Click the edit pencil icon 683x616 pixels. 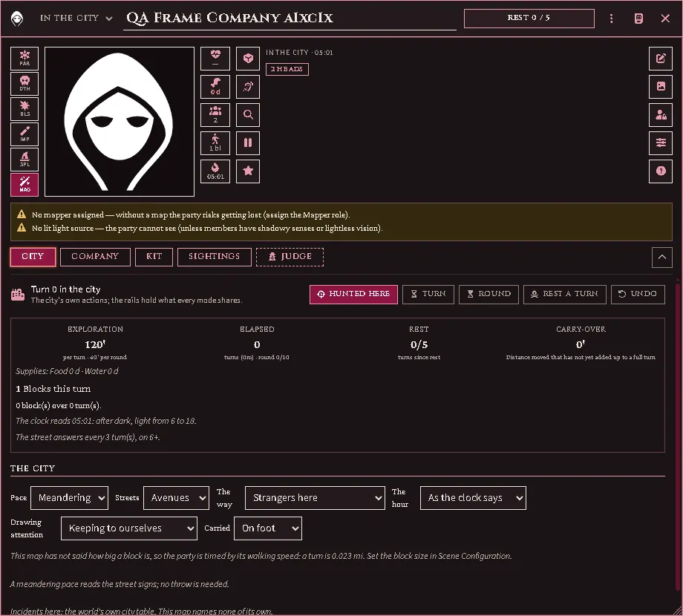coord(661,59)
